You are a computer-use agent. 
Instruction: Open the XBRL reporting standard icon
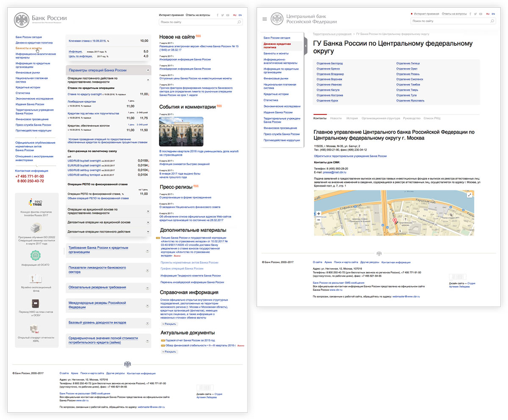tap(36, 329)
